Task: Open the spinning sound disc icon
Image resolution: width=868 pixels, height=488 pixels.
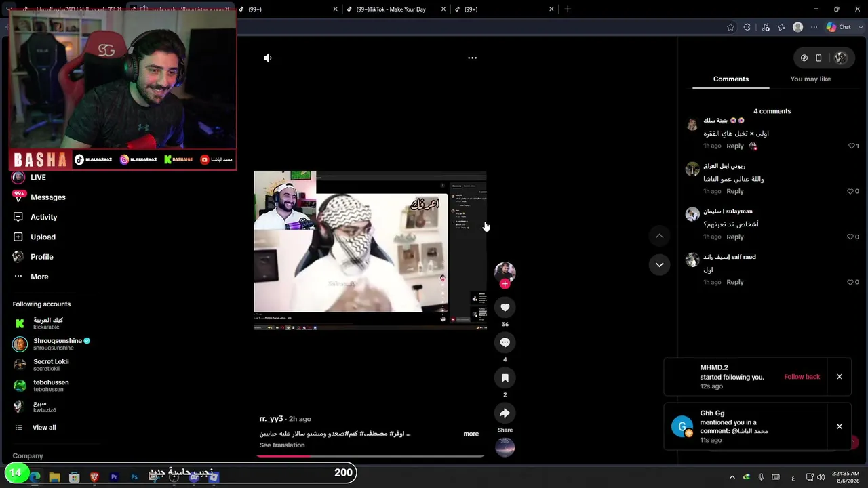Action: click(x=505, y=447)
